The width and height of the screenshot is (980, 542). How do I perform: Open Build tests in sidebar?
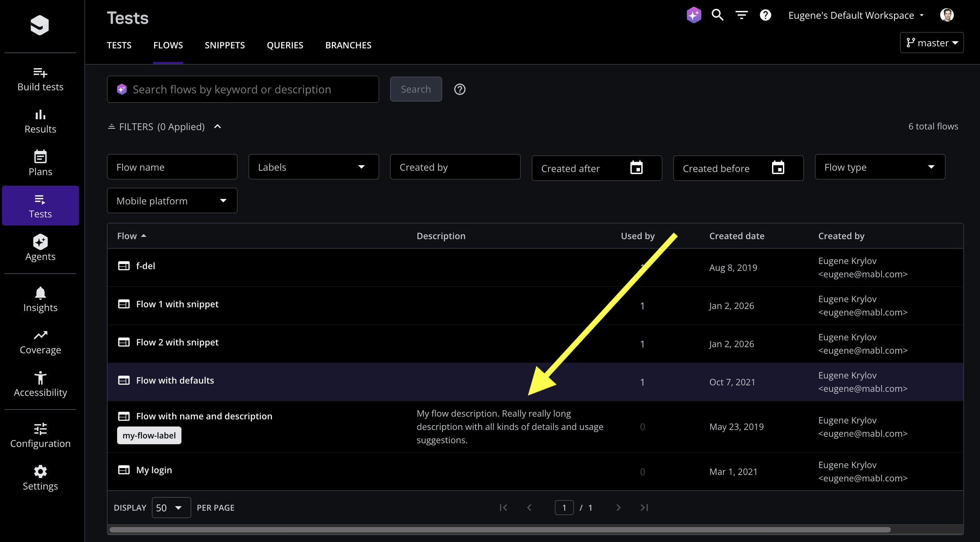click(x=40, y=80)
